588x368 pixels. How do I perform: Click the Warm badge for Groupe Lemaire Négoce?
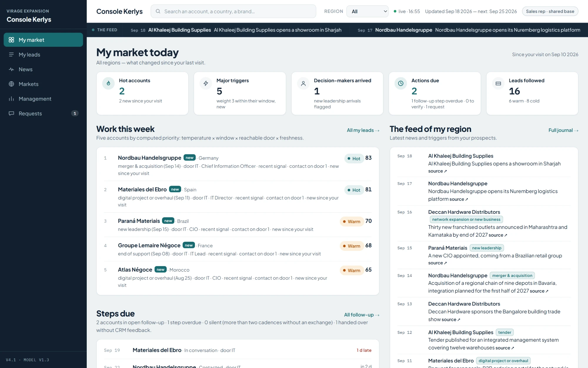(351, 246)
